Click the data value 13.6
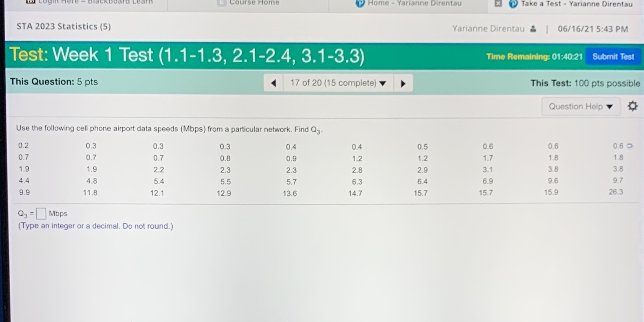Viewport: 644px width, 322px height. [289, 194]
